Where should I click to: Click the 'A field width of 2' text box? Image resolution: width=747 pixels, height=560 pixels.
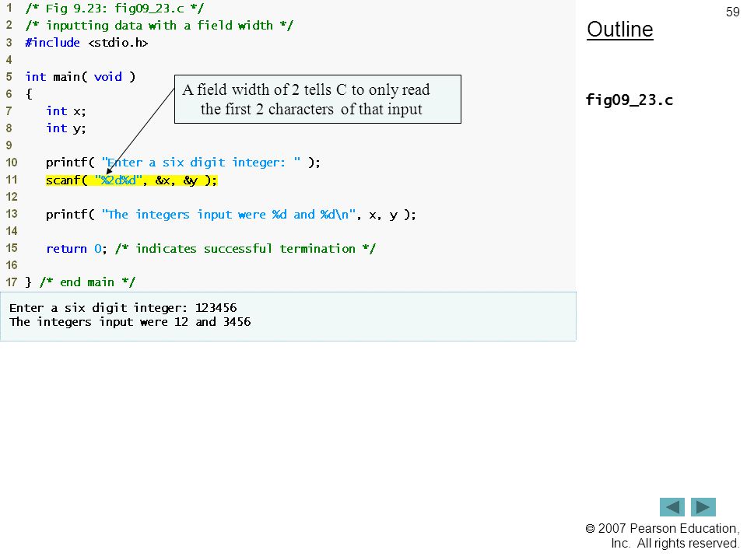click(x=317, y=99)
